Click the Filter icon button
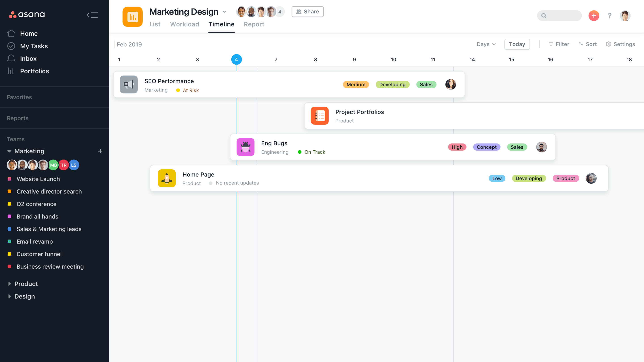The image size is (644, 362). click(x=559, y=44)
